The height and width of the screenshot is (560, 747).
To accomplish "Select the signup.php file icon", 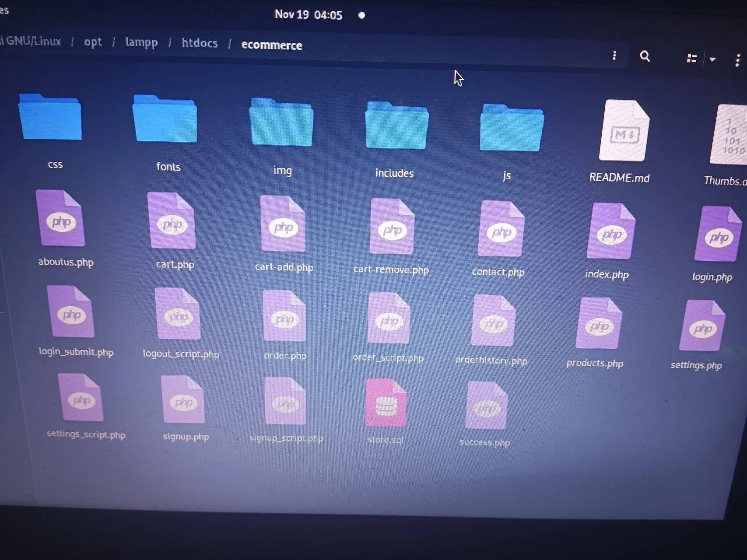I will point(183,399).
